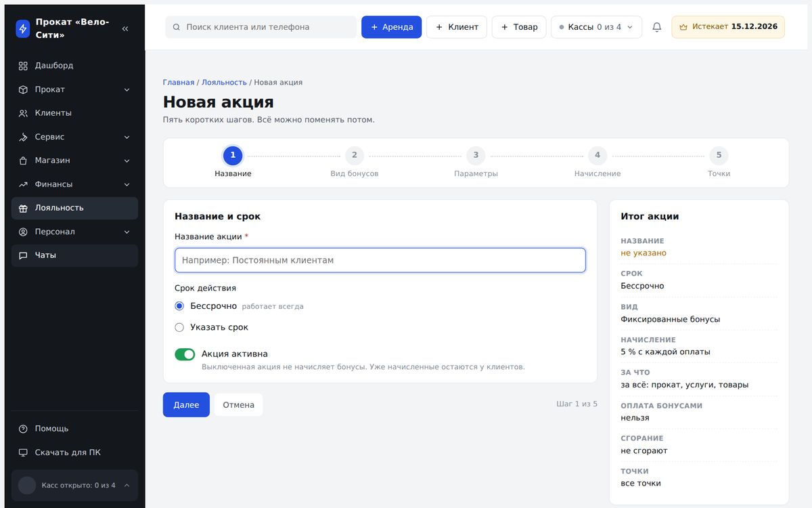Go to step 2 Вид бонусов
The width and height of the screenshot is (812, 508).
354,163
